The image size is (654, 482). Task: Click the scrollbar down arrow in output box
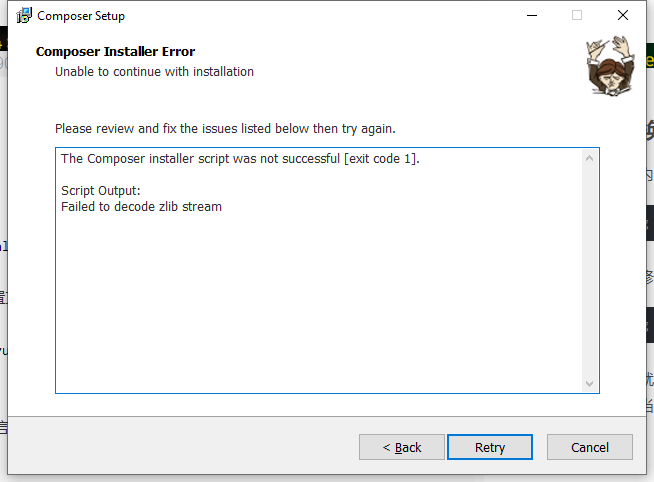(589, 383)
